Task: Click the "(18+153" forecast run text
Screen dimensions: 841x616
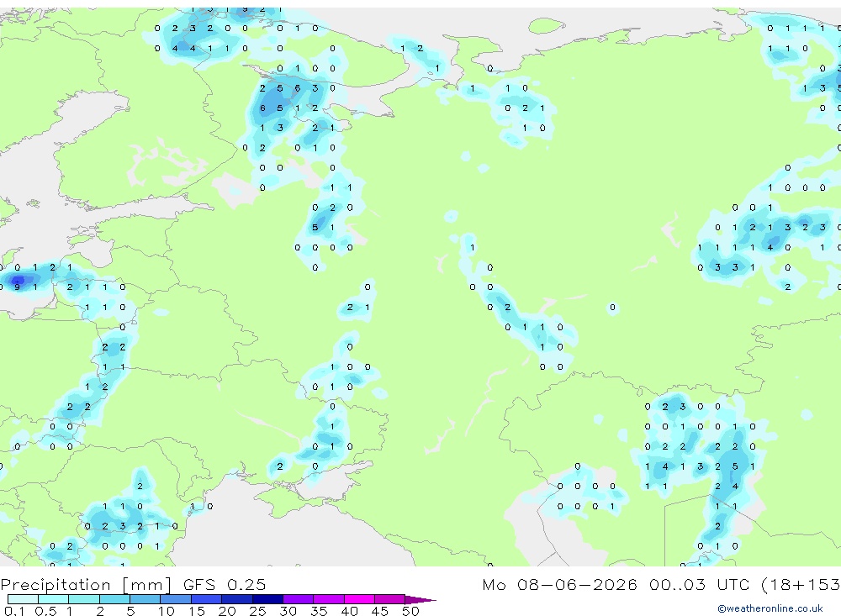Action: point(801,584)
